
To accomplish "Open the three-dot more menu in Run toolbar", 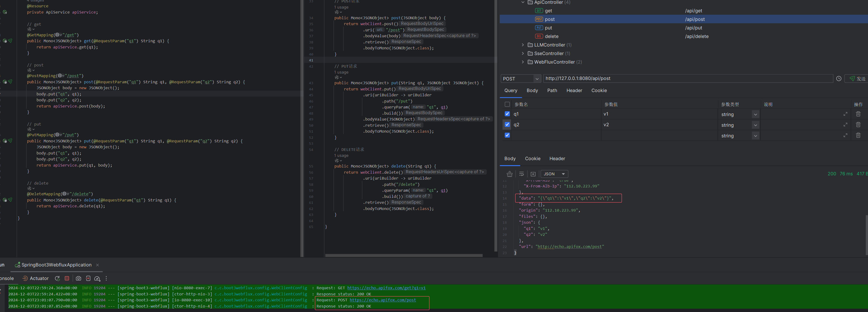I will [x=106, y=278].
